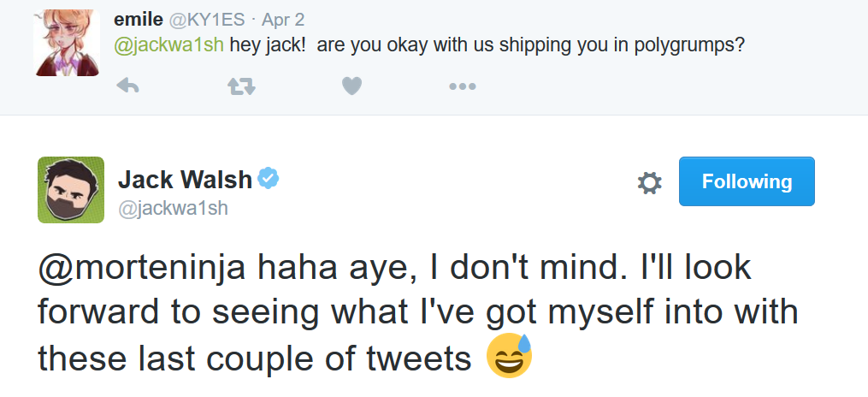Retweet emile's tweet
Image resolution: width=868 pixels, height=397 pixels.
click(240, 86)
